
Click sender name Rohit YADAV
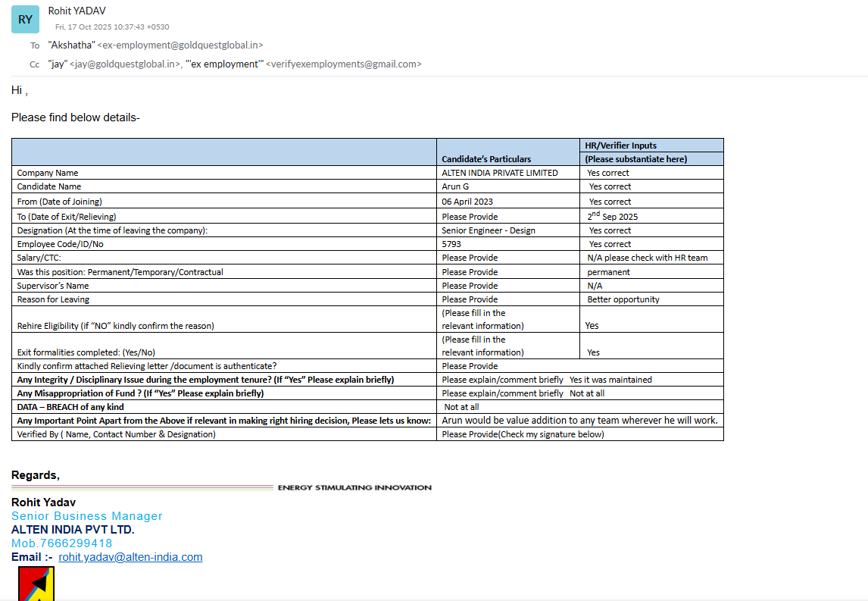click(77, 11)
